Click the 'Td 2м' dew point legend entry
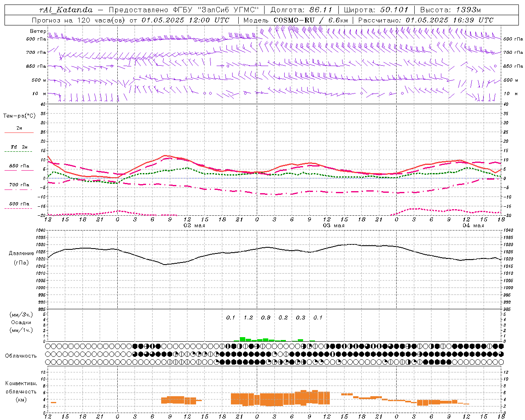 pos(19,147)
